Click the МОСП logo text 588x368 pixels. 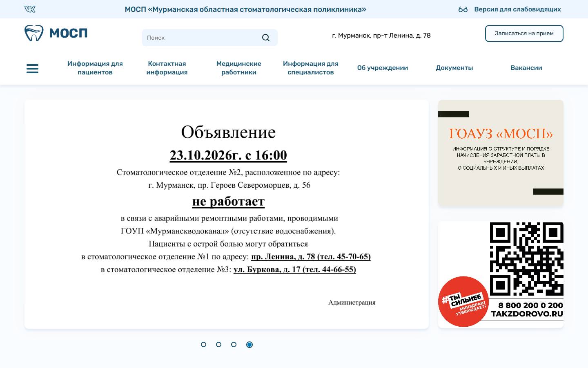coord(68,33)
